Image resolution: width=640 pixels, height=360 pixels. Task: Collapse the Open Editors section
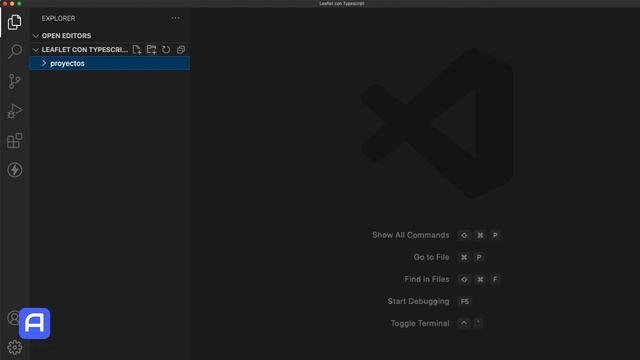click(36, 36)
